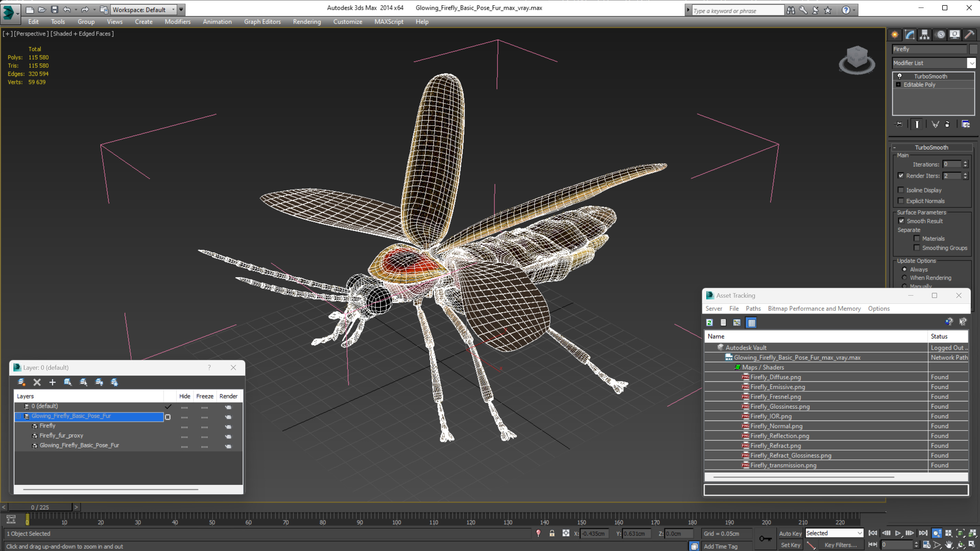Open the Selected key filter dropdown
The height and width of the screenshot is (551, 980).
(x=860, y=533)
